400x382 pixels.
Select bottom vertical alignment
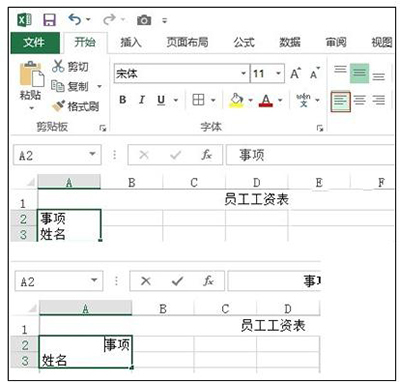tap(379, 76)
